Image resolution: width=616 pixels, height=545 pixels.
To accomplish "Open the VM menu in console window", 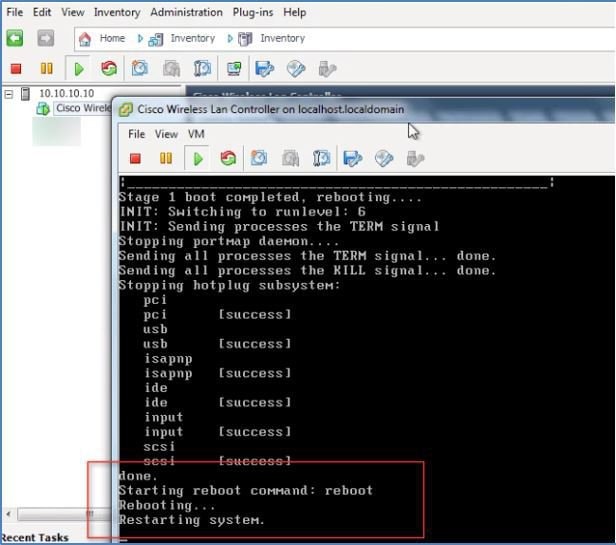I will [x=196, y=134].
